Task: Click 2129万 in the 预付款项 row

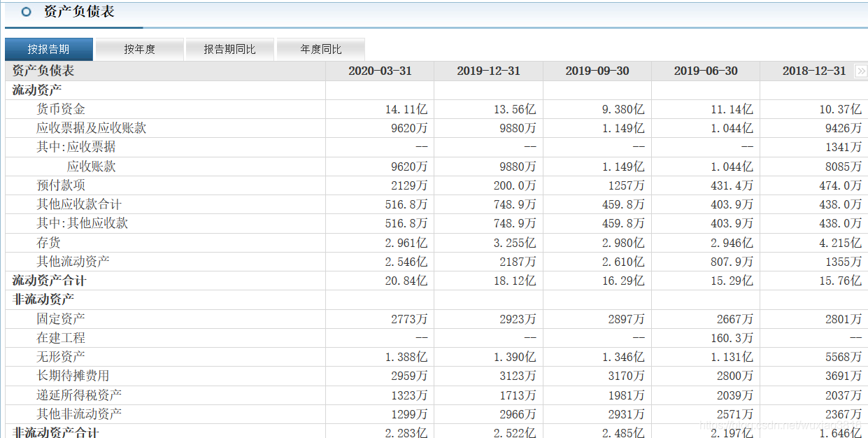Action: 409,186
